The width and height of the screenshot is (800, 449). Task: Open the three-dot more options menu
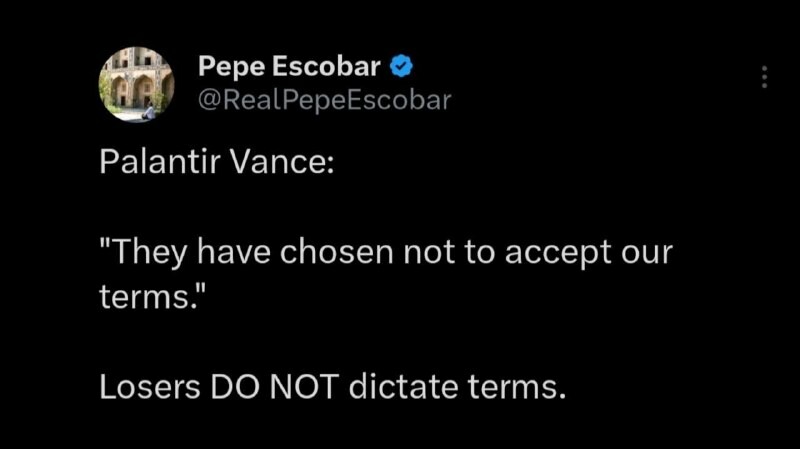click(764, 76)
